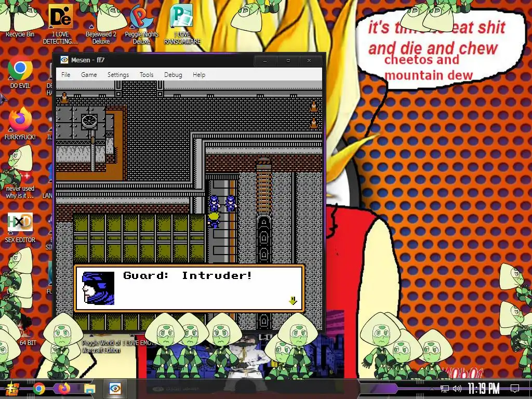Select the 'I LOVE DETECTING...' desktop icon
532x399 pixels.
(60, 24)
